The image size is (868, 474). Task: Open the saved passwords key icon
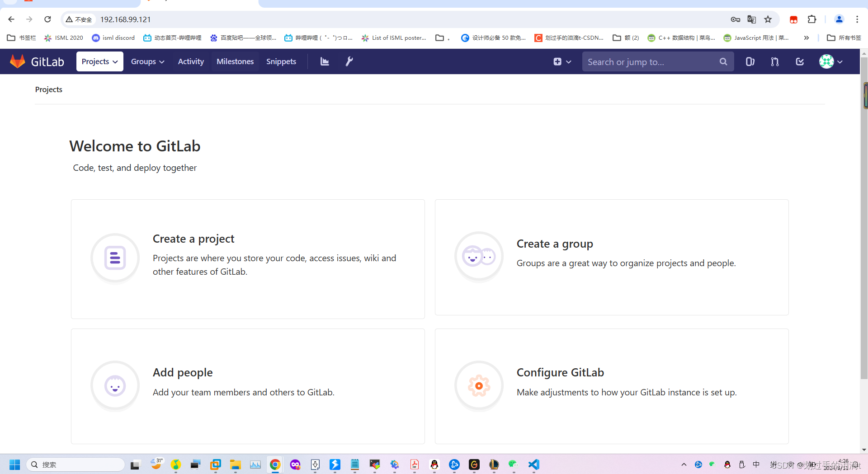[x=736, y=19]
